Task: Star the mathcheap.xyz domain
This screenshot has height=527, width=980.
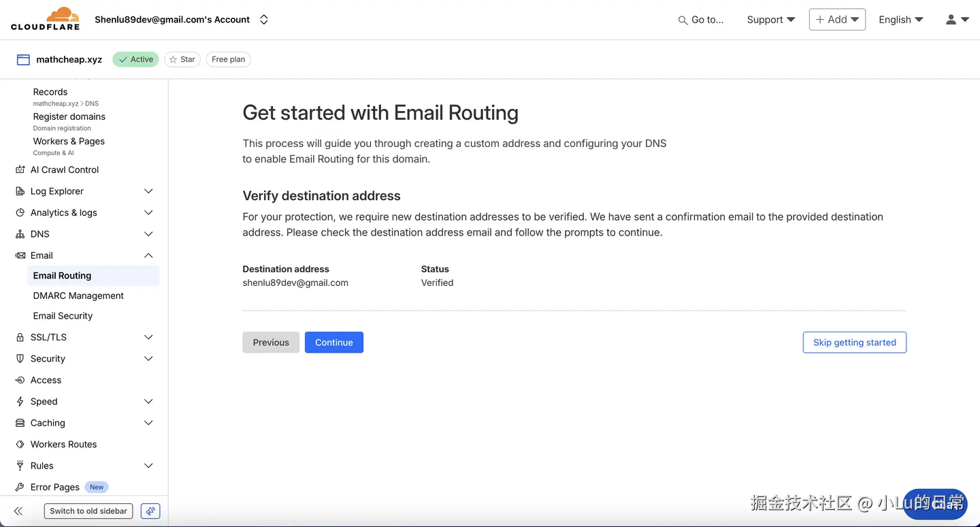Action: [x=182, y=59]
